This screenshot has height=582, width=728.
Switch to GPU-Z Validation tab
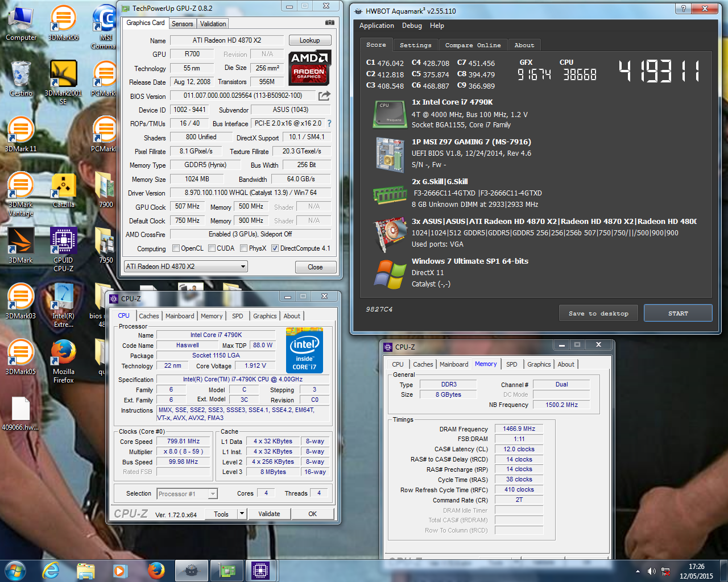tap(213, 24)
